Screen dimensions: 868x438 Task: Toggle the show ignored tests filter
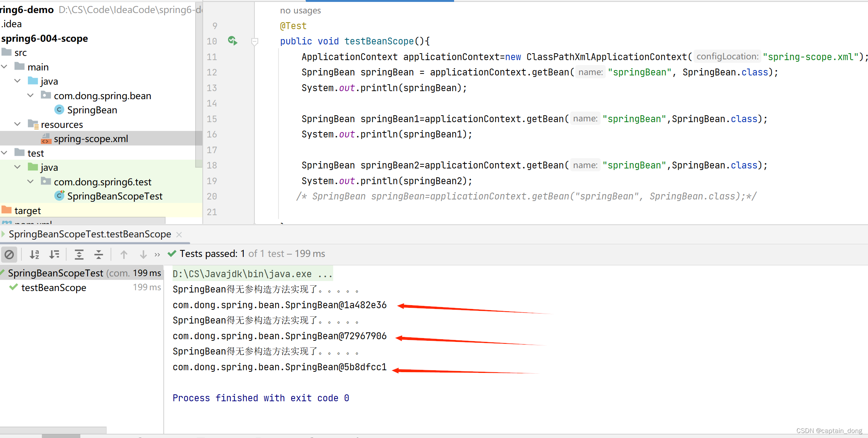9,254
